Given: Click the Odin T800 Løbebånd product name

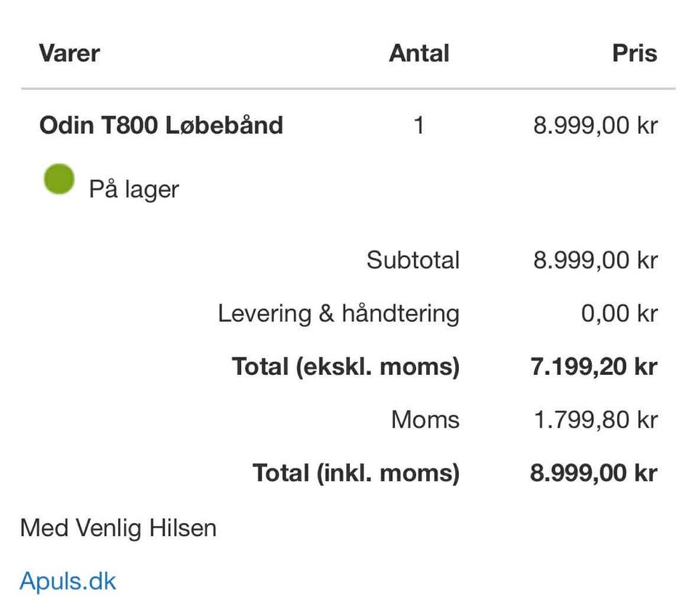Looking at the screenshot, I should coord(161,126).
